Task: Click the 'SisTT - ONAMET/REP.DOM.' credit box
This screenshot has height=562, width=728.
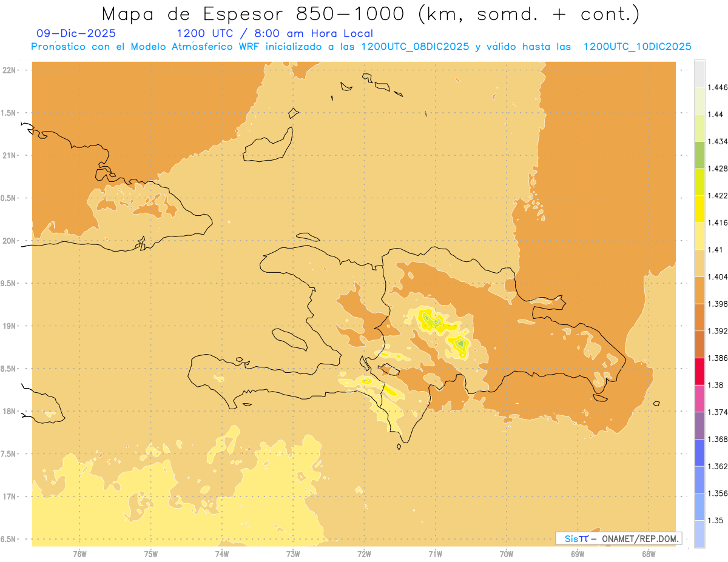Action: 618,538
